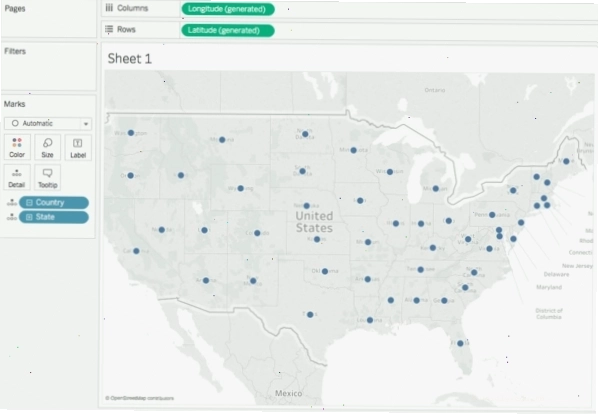Screen dimensions: 598x415
Task: Expand the Country pill hierarchy
Action: (x=29, y=203)
